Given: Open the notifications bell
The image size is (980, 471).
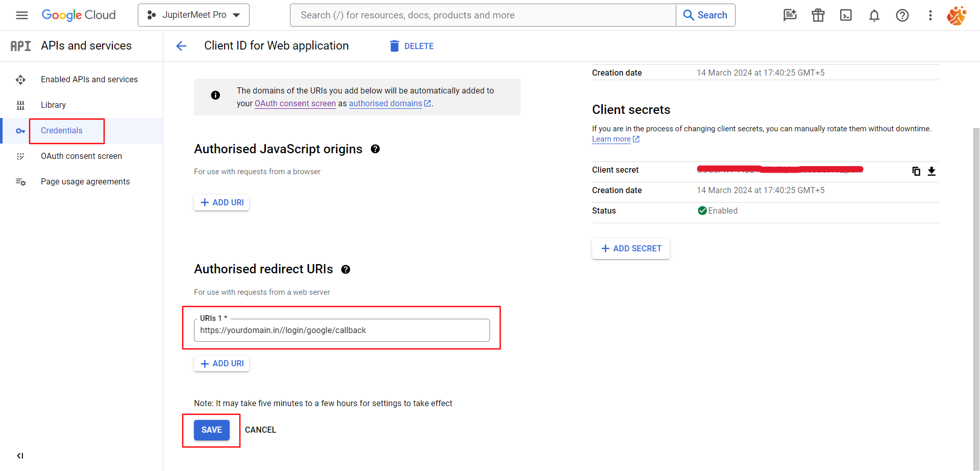Looking at the screenshot, I should (x=874, y=15).
